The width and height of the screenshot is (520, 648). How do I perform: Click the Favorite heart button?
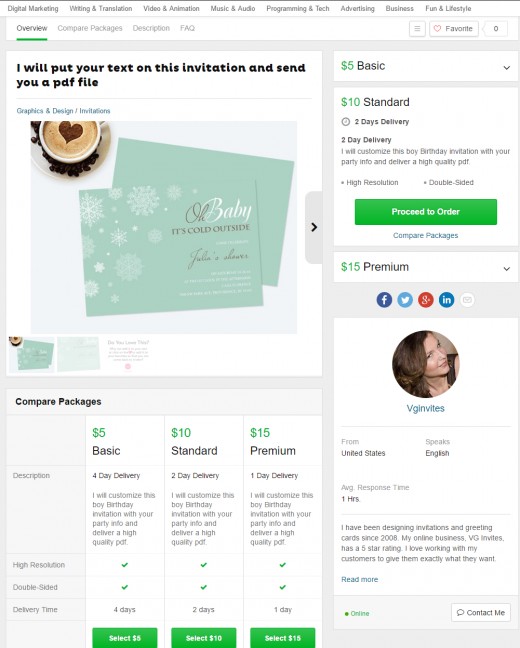[x=454, y=29]
